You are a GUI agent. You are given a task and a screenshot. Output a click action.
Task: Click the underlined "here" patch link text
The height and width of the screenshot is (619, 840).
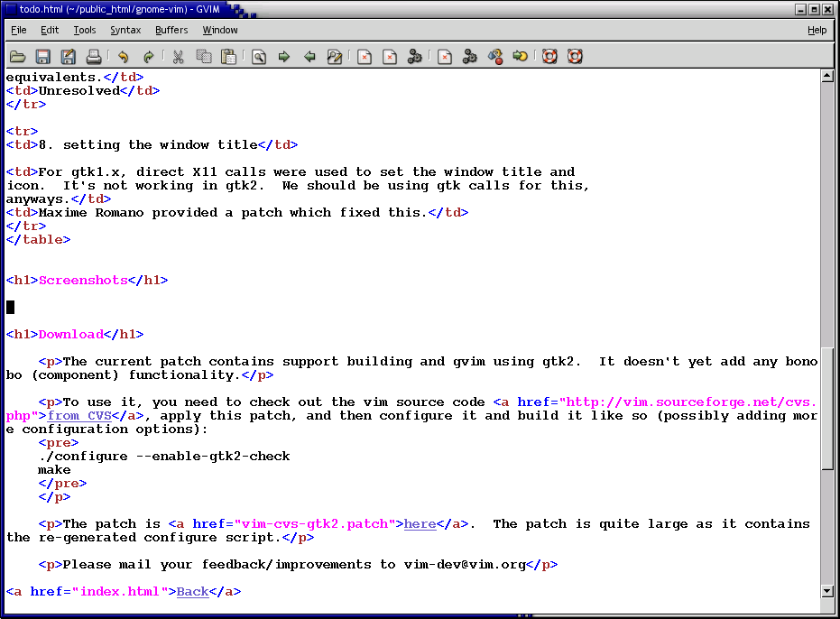click(x=420, y=523)
